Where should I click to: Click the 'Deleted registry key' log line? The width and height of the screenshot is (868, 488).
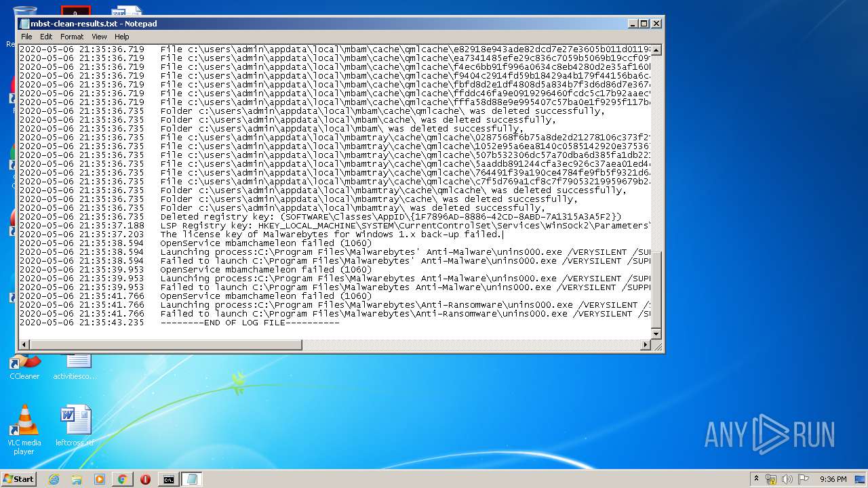click(320, 217)
